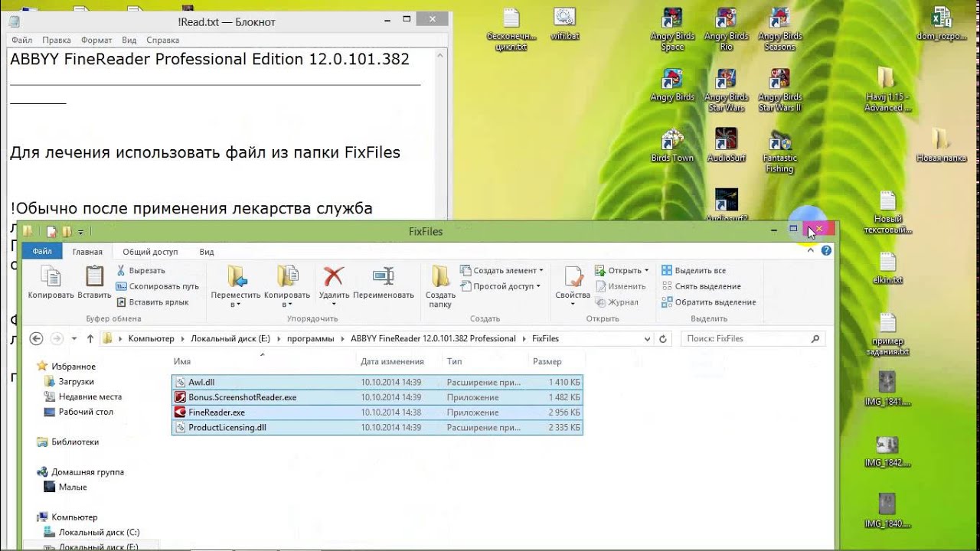980x551 pixels.
Task: Select the Birds Town desktop shortcut
Action: 671,145
